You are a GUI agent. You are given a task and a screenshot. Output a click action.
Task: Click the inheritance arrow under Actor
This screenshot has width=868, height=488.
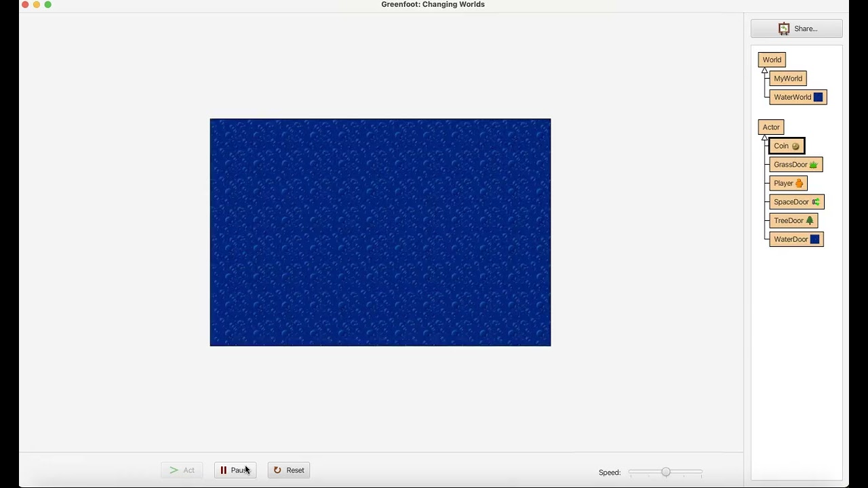[764, 138]
